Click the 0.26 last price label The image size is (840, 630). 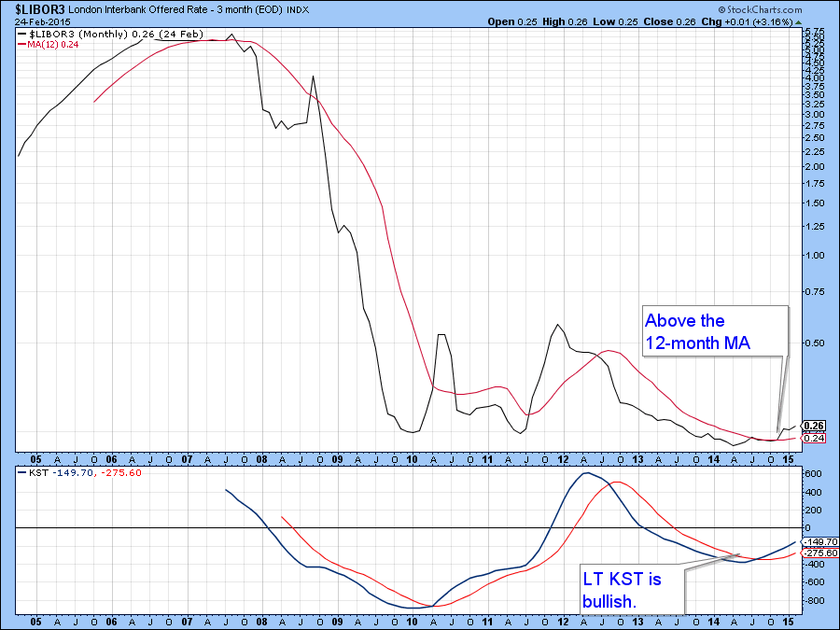(x=813, y=426)
